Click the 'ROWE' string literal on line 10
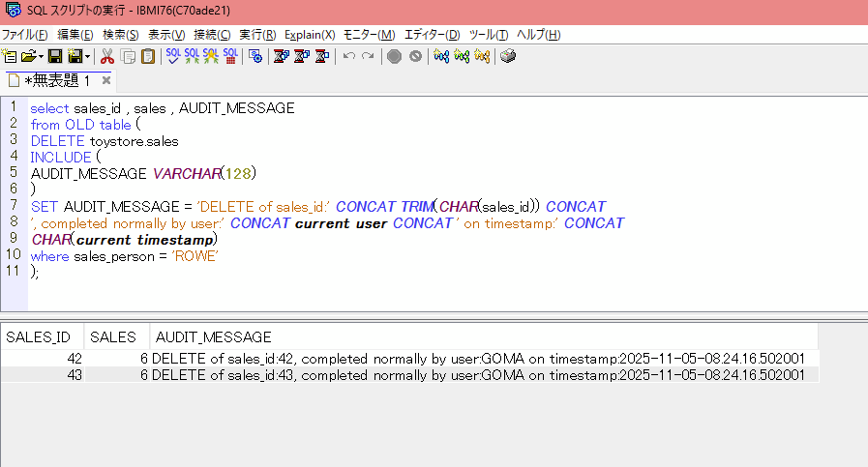This screenshot has width=868, height=467. (195, 256)
